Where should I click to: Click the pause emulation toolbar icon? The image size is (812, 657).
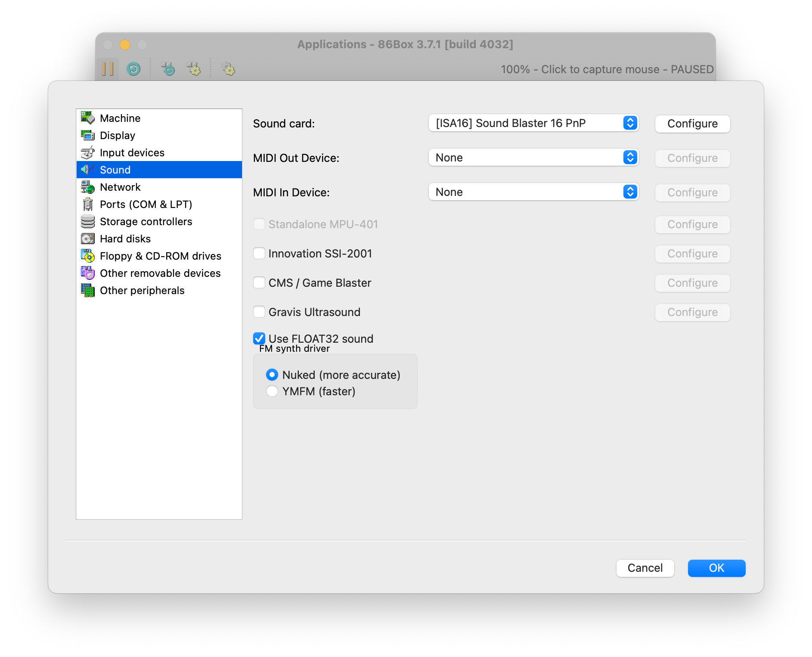(108, 69)
